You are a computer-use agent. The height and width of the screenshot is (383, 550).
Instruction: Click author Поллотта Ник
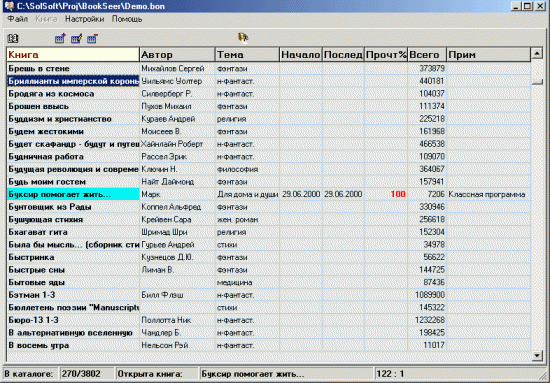click(166, 320)
